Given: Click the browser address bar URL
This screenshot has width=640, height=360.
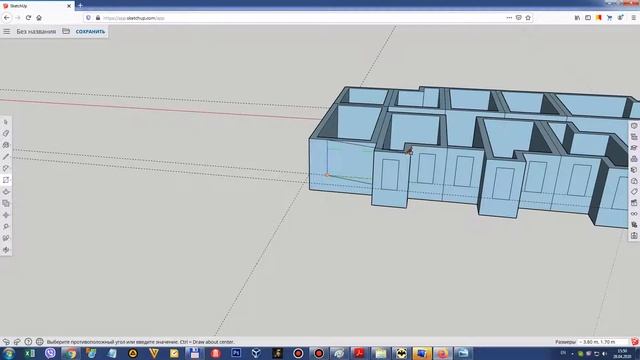Looking at the screenshot, I should (133, 18).
